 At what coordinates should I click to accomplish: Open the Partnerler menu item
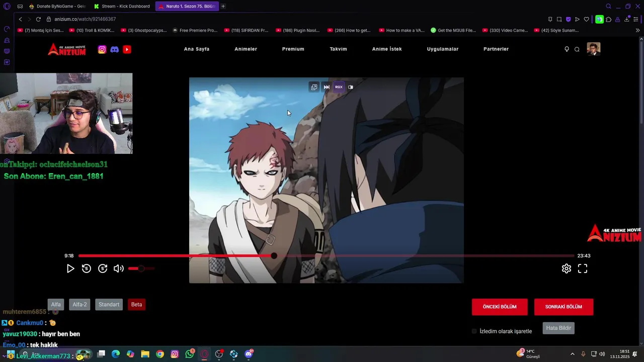[496, 49]
